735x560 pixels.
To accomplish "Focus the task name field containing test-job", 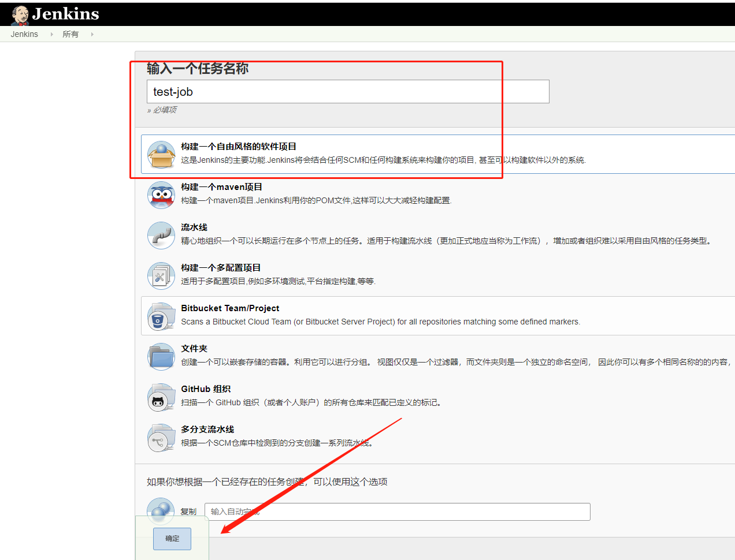I will pyautogui.click(x=348, y=92).
